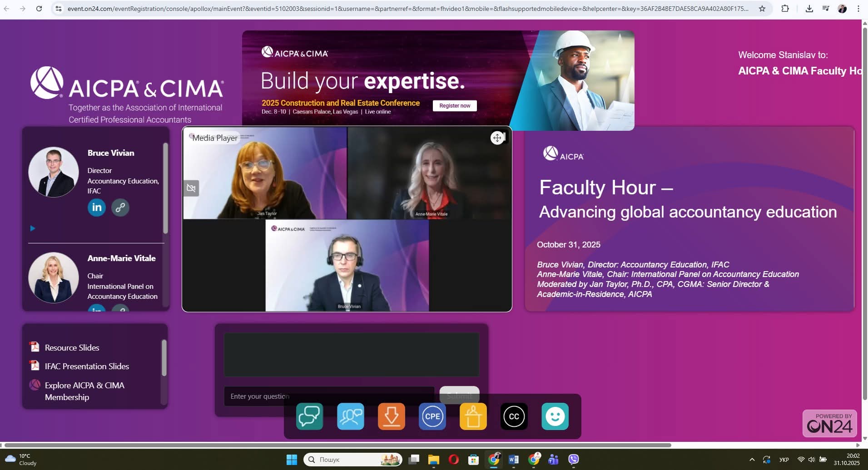
Task: Open the yellow share icon in dock
Action: point(473,416)
